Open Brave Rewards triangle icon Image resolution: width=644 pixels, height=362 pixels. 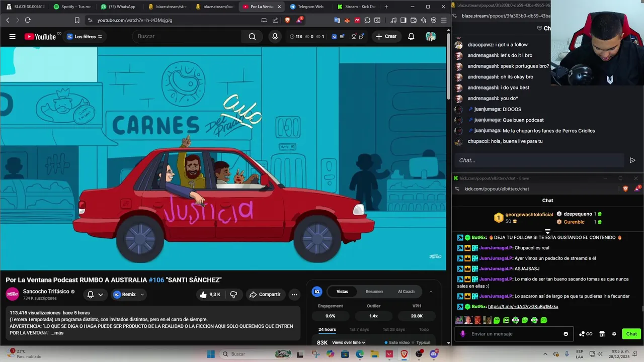tap(300, 20)
